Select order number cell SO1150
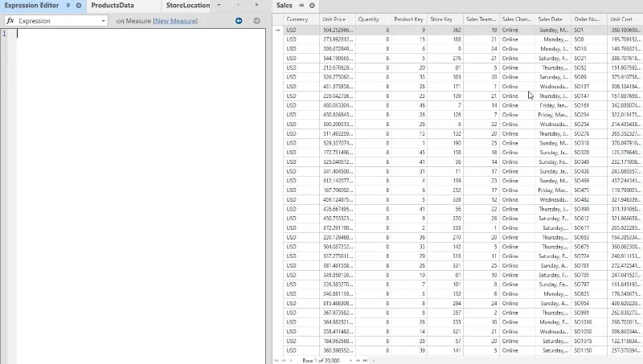The height and width of the screenshot is (364, 643). click(589, 350)
